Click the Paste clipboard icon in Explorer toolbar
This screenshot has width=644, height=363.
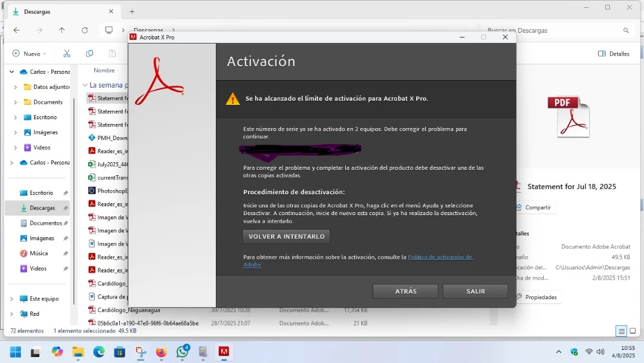(112, 54)
